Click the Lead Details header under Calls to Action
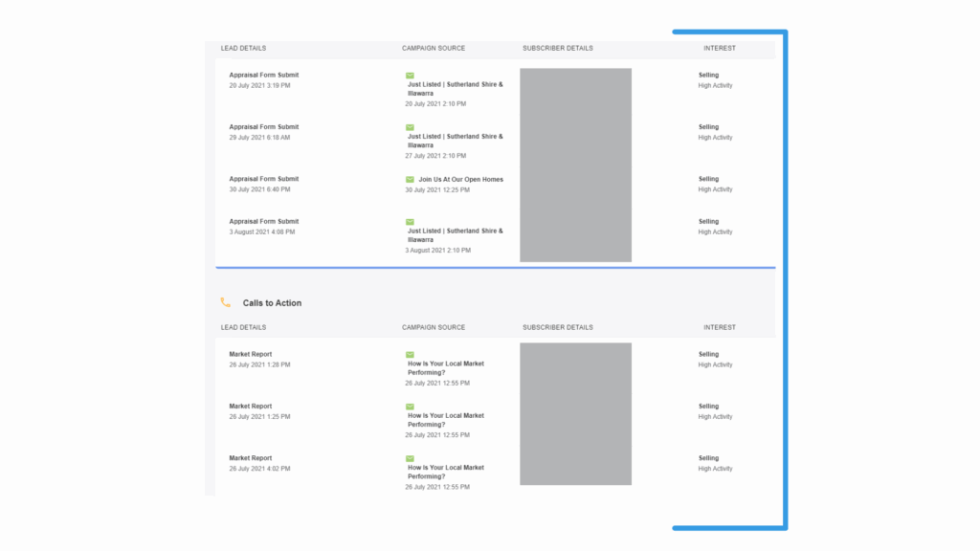 (x=243, y=327)
